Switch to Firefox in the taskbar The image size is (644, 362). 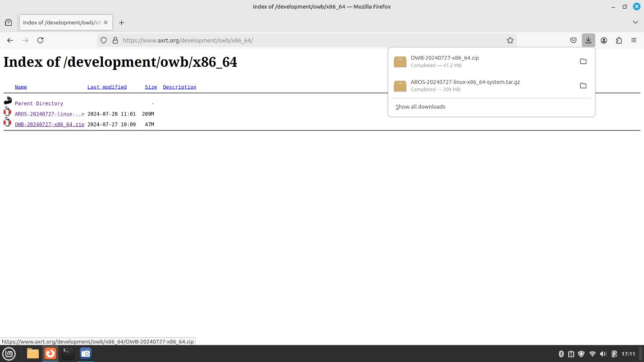(51, 353)
